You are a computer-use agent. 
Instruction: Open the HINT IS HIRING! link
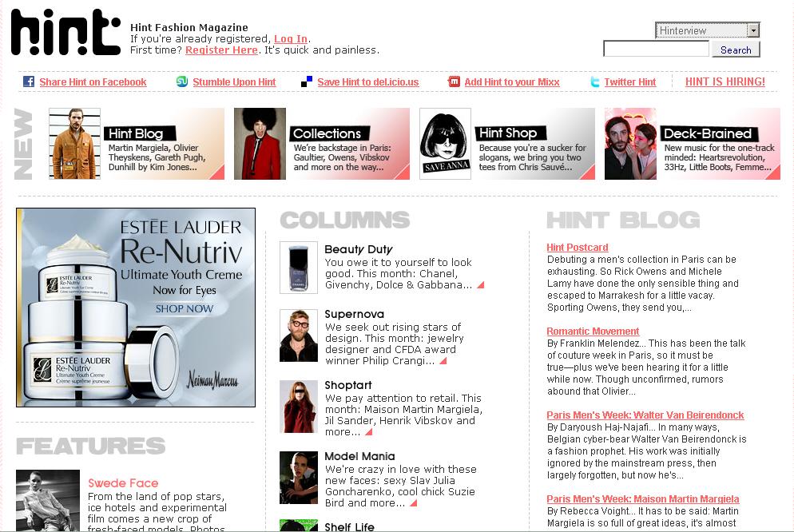point(725,81)
